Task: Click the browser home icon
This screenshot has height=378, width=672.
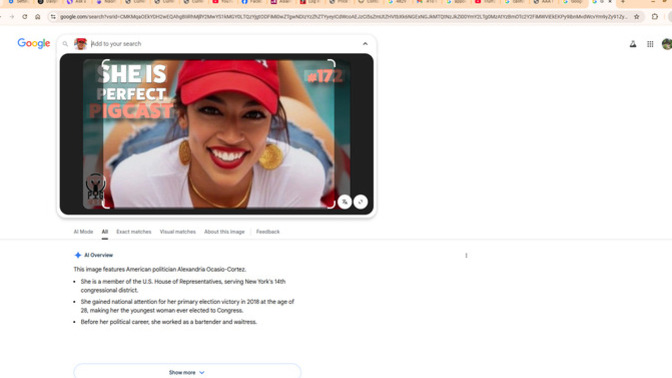Action: pyautogui.click(x=38, y=17)
